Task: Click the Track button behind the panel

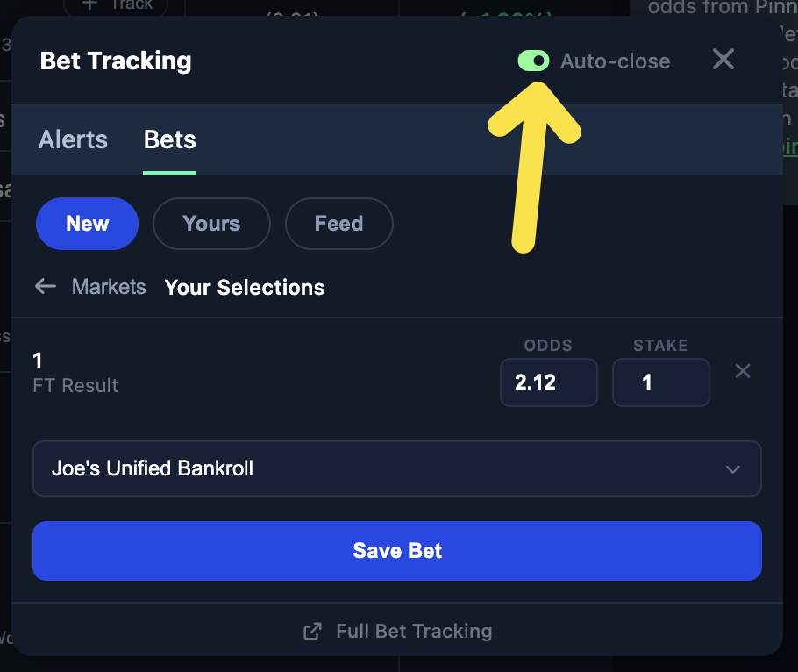Action: [x=114, y=5]
